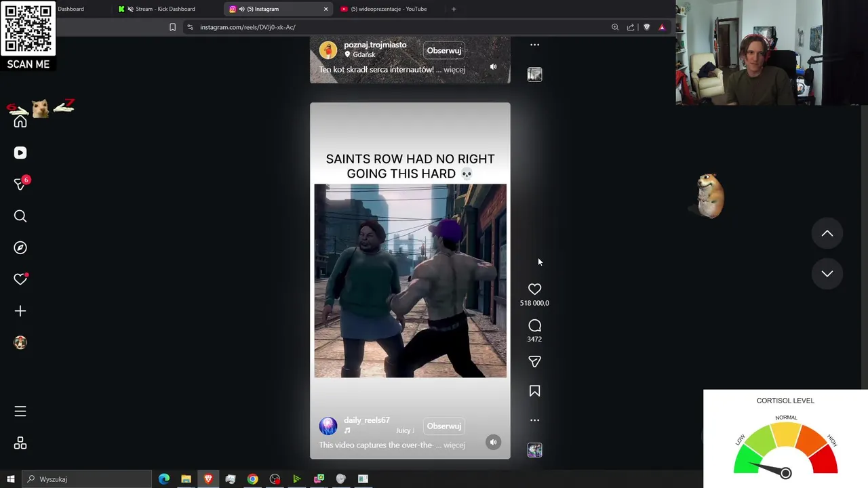Toggle sound on the poznaj.trojmiasto reel
This screenshot has height=488, width=868.
pyautogui.click(x=493, y=67)
